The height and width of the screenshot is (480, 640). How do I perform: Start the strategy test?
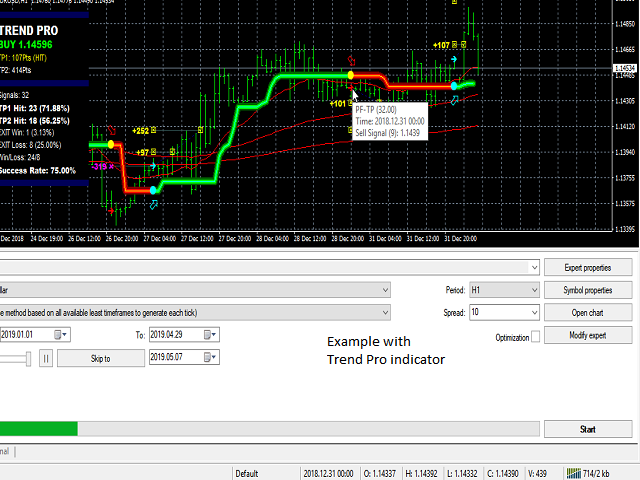click(x=588, y=429)
